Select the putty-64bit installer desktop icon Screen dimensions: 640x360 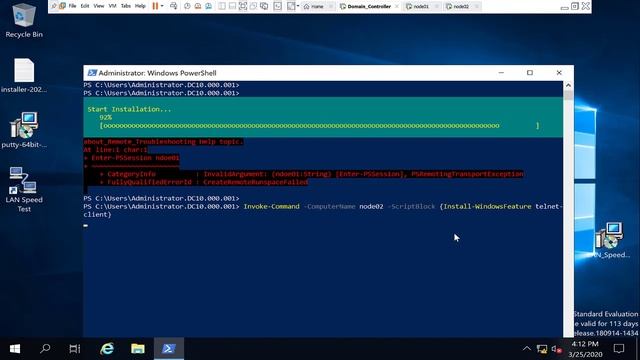(24, 130)
